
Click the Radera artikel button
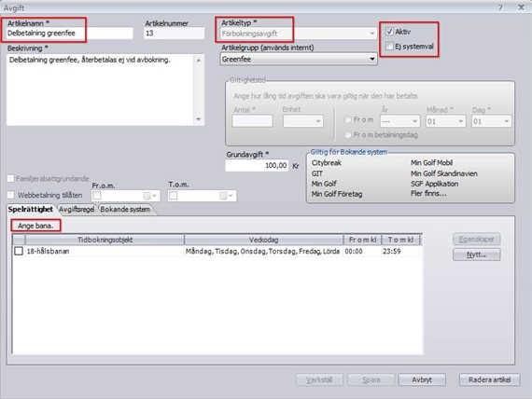(489, 379)
